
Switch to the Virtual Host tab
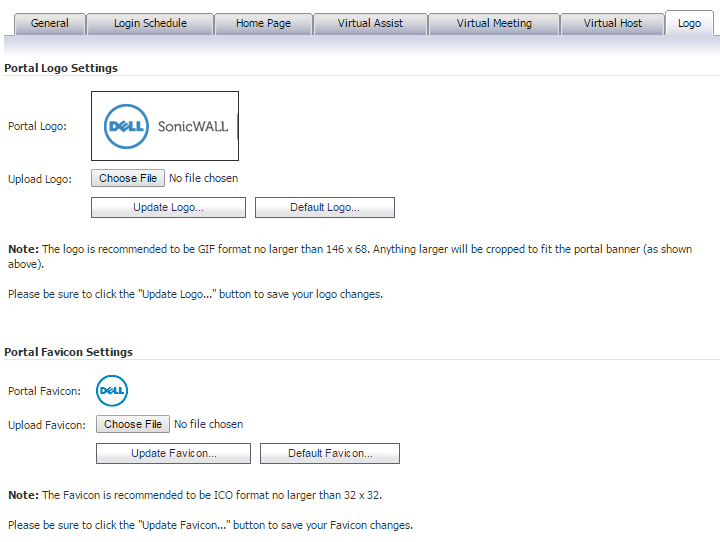point(613,23)
